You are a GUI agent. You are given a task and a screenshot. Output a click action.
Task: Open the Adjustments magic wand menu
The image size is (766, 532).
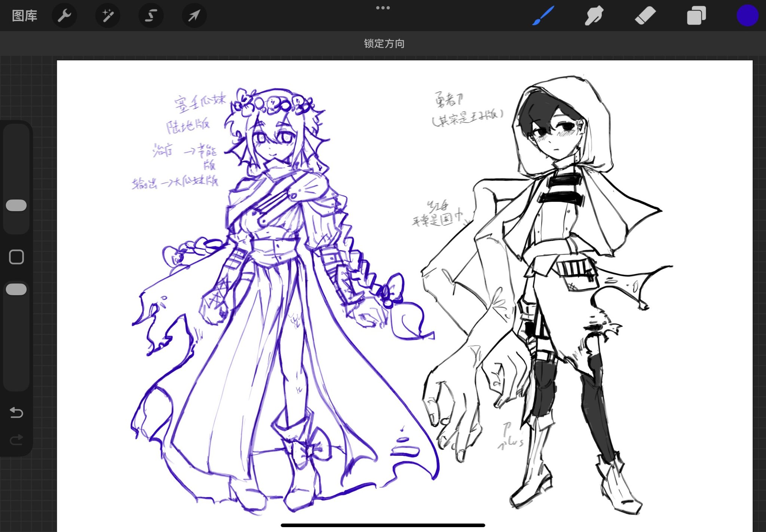[x=108, y=16]
